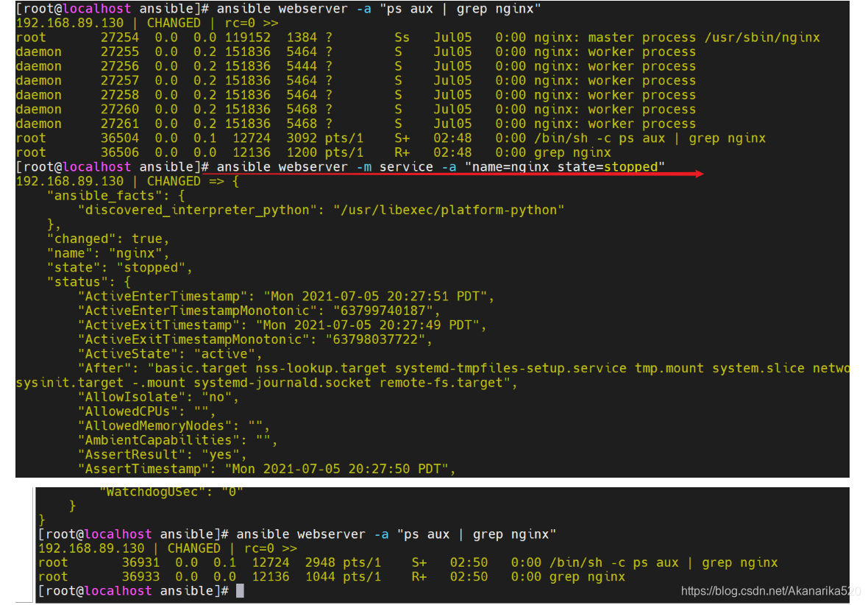This screenshot has height=605, width=868.
Task: Click the discovered_interpreter_python line
Action: click(321, 210)
